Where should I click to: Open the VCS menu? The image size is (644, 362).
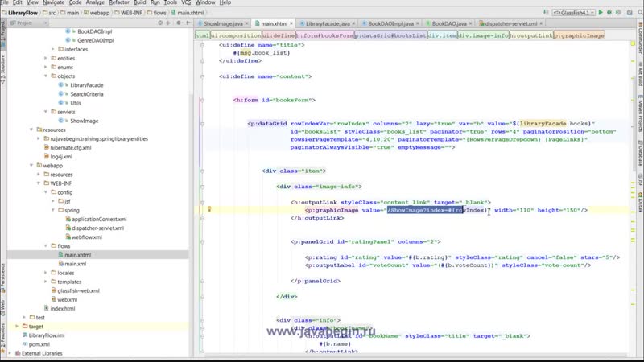click(186, 2)
